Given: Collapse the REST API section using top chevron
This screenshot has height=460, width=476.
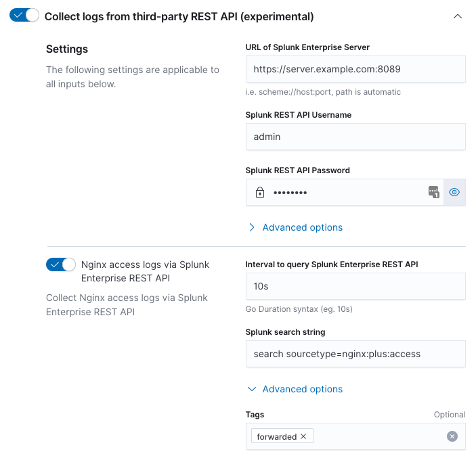Looking at the screenshot, I should click(x=458, y=16).
